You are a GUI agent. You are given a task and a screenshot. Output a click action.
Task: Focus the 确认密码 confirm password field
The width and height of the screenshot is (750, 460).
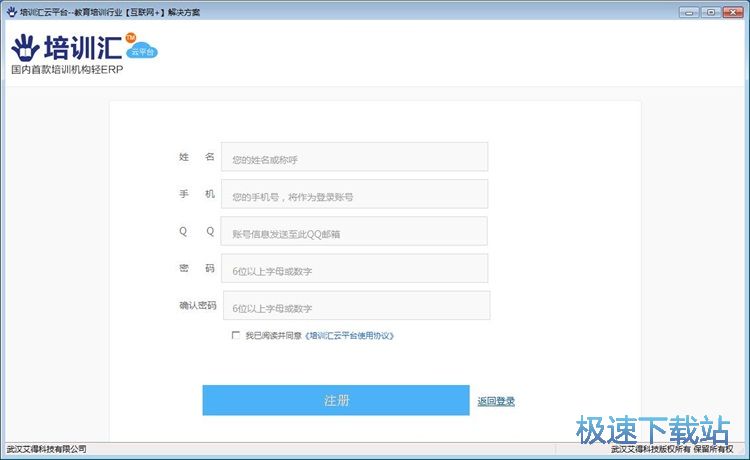356,306
